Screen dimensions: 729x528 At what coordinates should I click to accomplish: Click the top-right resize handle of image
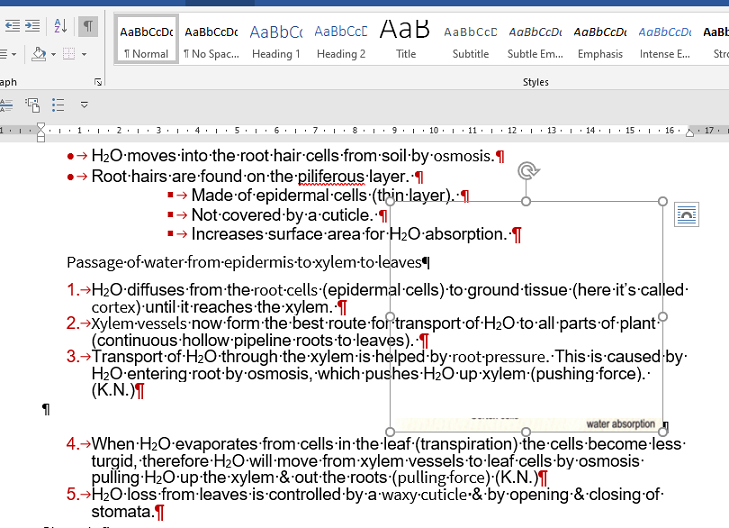(x=663, y=201)
